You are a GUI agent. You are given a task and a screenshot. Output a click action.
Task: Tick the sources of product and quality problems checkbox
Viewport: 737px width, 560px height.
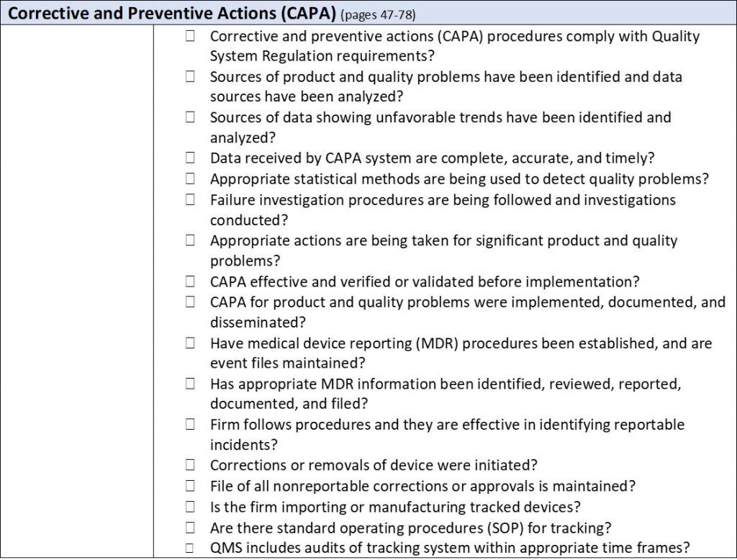[x=190, y=76]
